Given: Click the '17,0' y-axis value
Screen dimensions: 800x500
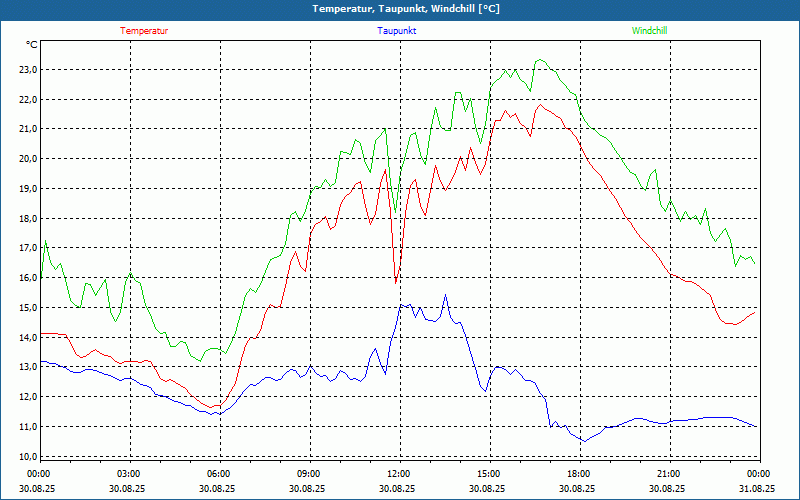Looking at the screenshot, I should click(x=28, y=248).
